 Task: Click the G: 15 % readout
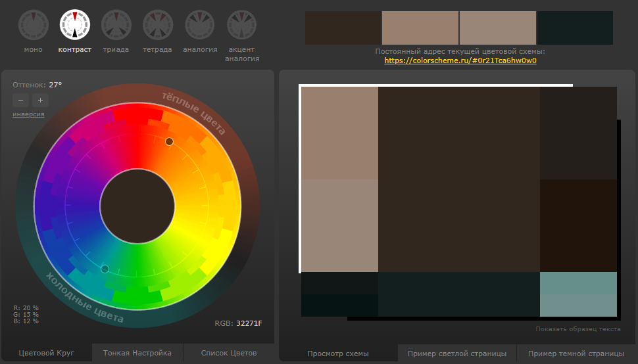pos(26,315)
